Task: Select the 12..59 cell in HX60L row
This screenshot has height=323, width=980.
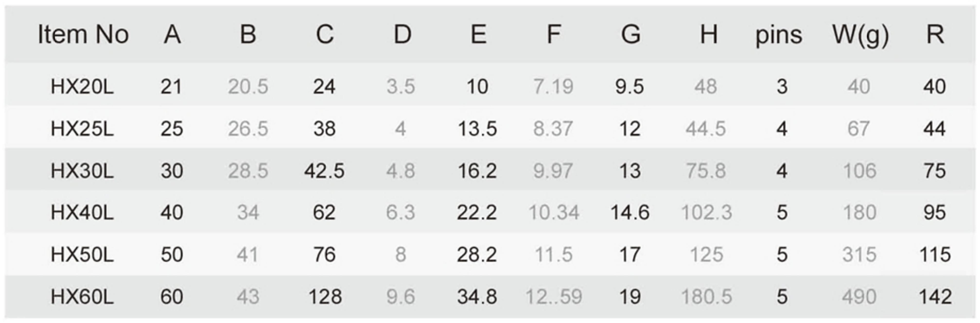Action: pos(553,297)
